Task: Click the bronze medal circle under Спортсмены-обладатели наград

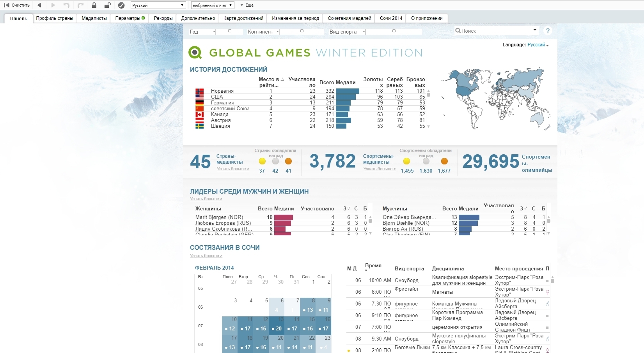Action: point(444,161)
